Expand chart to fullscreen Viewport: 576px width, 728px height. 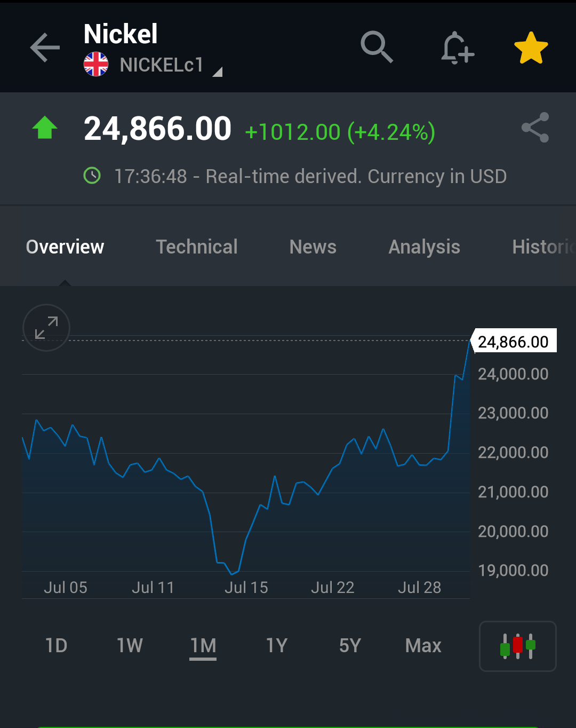click(x=46, y=328)
